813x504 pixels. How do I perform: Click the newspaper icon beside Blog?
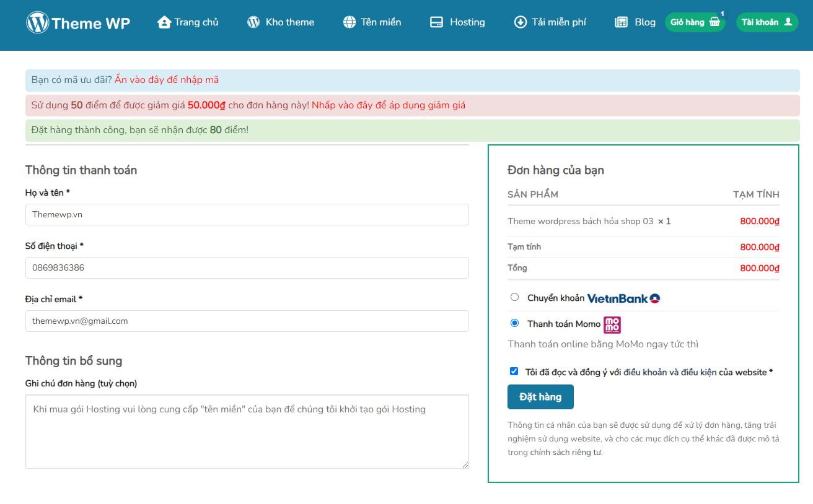click(x=621, y=22)
